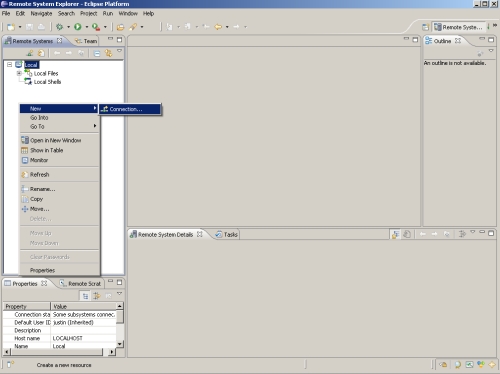Click the Open Type folder toolbar icon
This screenshot has height=374, width=500.
click(120, 27)
